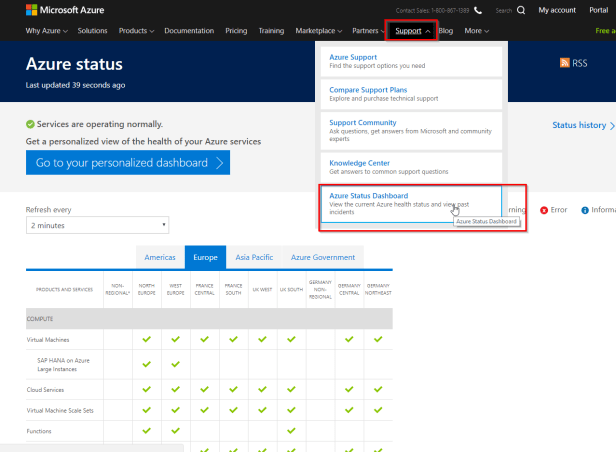Expand the Why Azure menu

tap(46, 31)
